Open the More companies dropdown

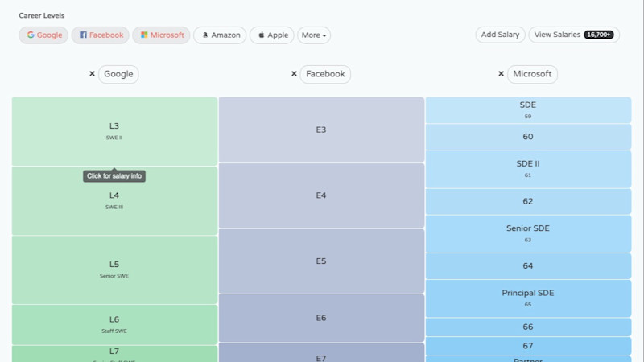314,35
